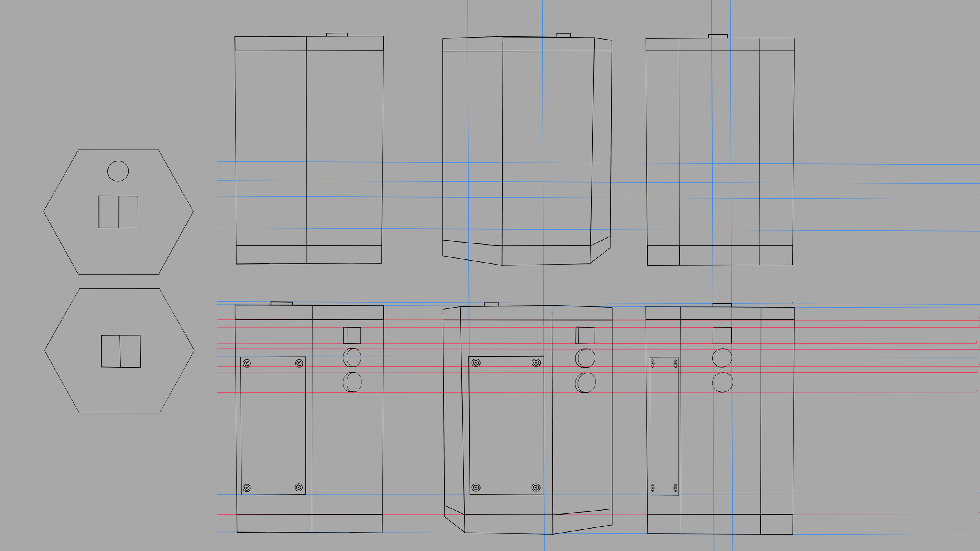Click top-left screw on bottom-left box panel
This screenshot has width=980, height=551.
247,363
